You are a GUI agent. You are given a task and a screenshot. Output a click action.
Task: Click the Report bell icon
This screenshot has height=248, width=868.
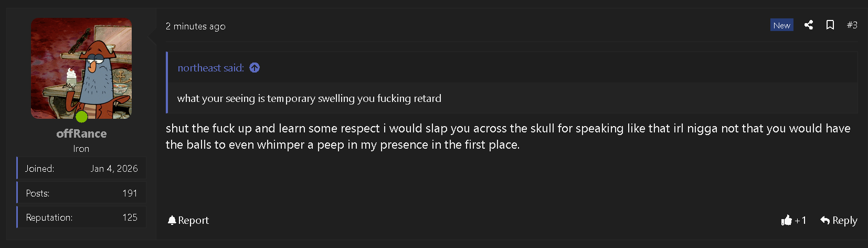[172, 220]
